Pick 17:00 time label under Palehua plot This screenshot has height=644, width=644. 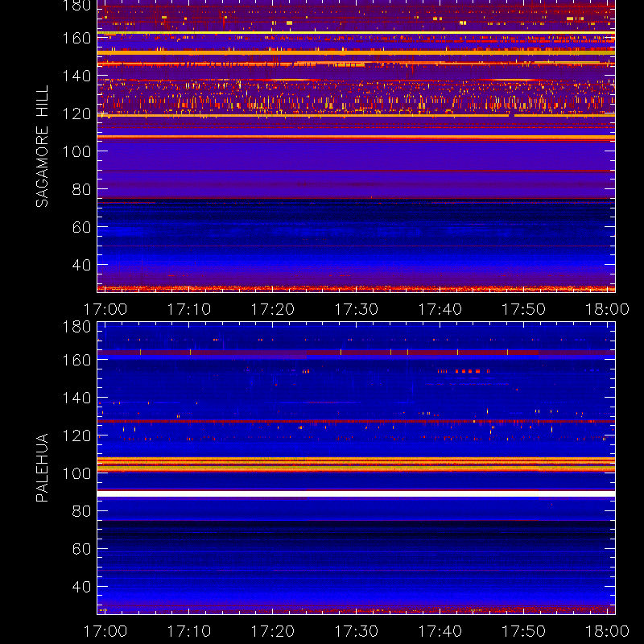tap(105, 631)
